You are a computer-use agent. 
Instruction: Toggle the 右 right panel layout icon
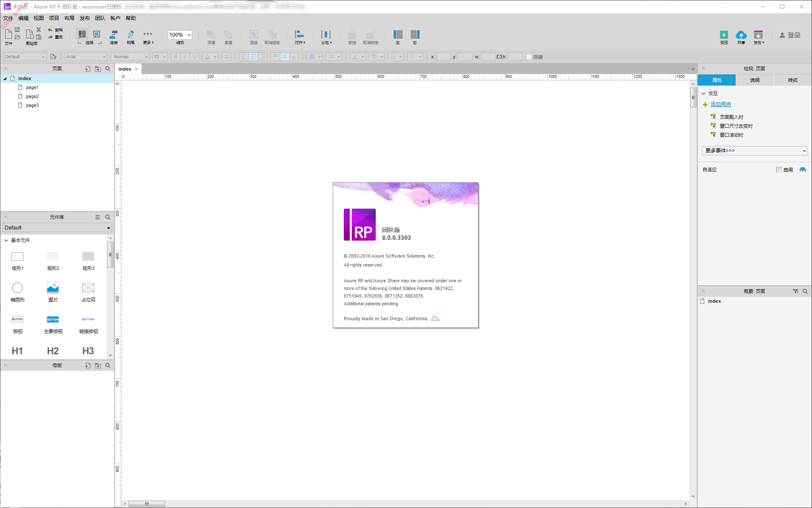click(x=415, y=34)
